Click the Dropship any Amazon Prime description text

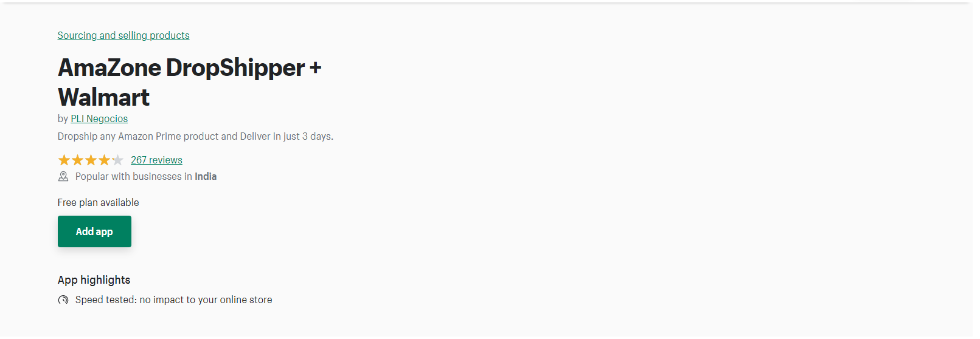[x=195, y=137]
